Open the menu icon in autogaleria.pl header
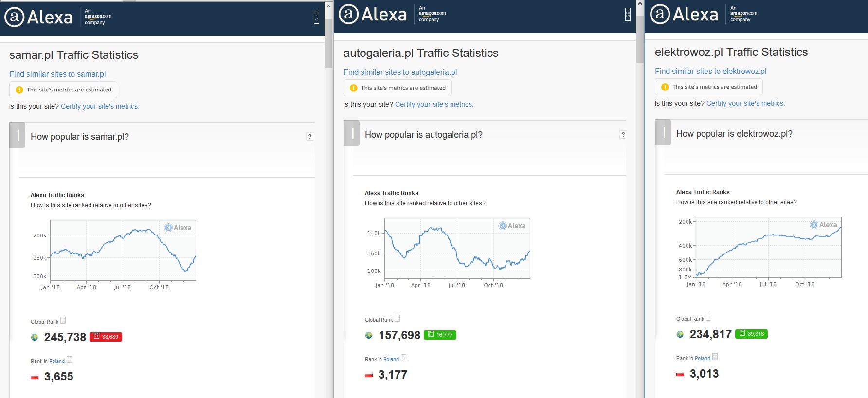The height and width of the screenshot is (398, 868). (628, 14)
